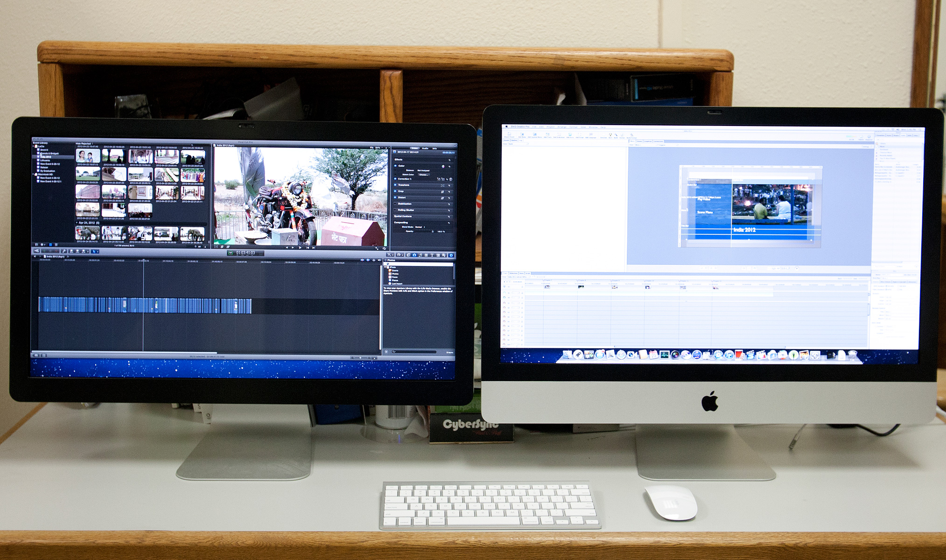Click the Import Media icon in Final Cut toolbar
This screenshot has width=946, height=560.
36,251
